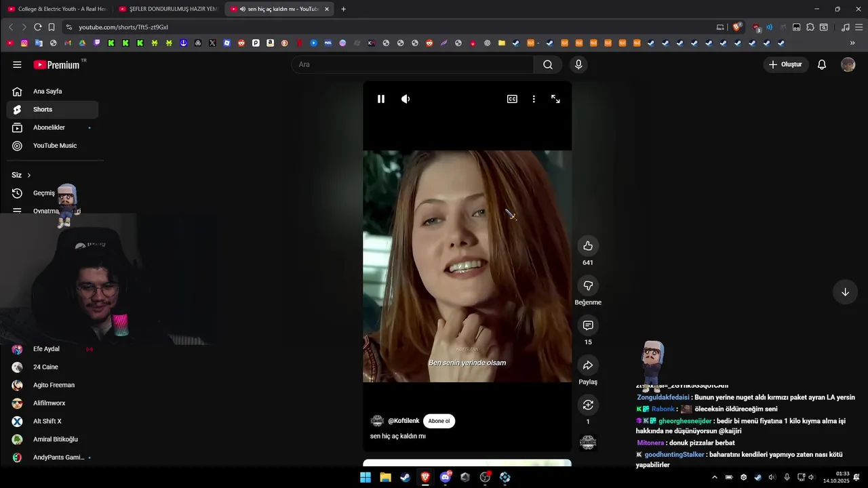Image resolution: width=868 pixels, height=488 pixels.
Task: Open the Amazon bookmark
Action: click(270, 43)
